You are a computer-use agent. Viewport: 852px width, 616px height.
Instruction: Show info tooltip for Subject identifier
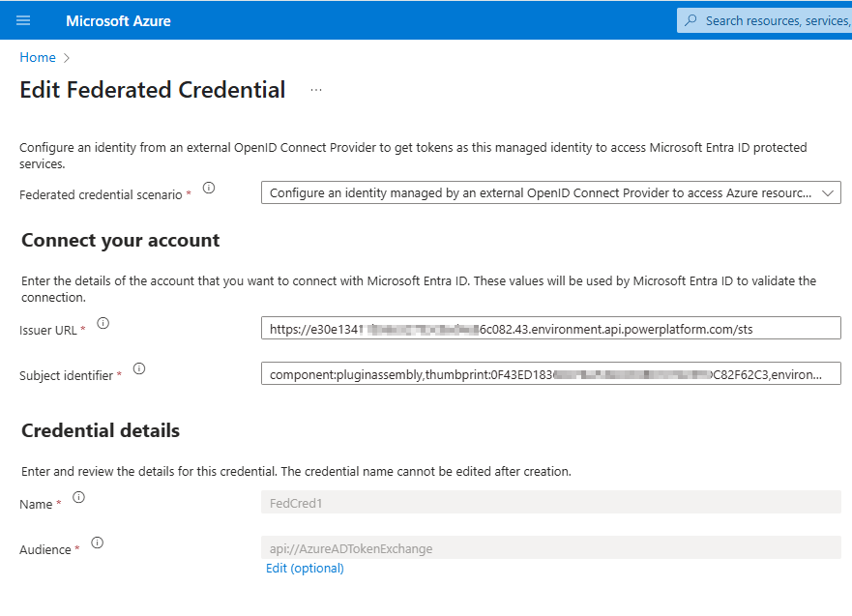pyautogui.click(x=139, y=368)
